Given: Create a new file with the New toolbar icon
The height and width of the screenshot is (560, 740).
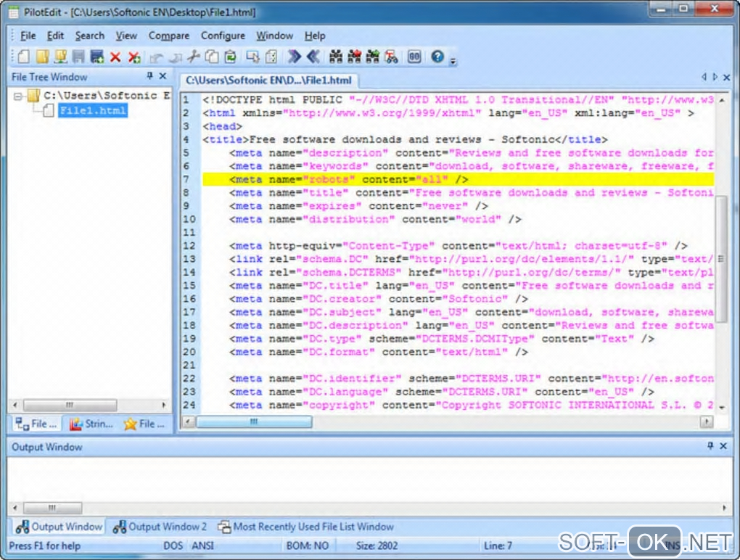Looking at the screenshot, I should tap(24, 57).
